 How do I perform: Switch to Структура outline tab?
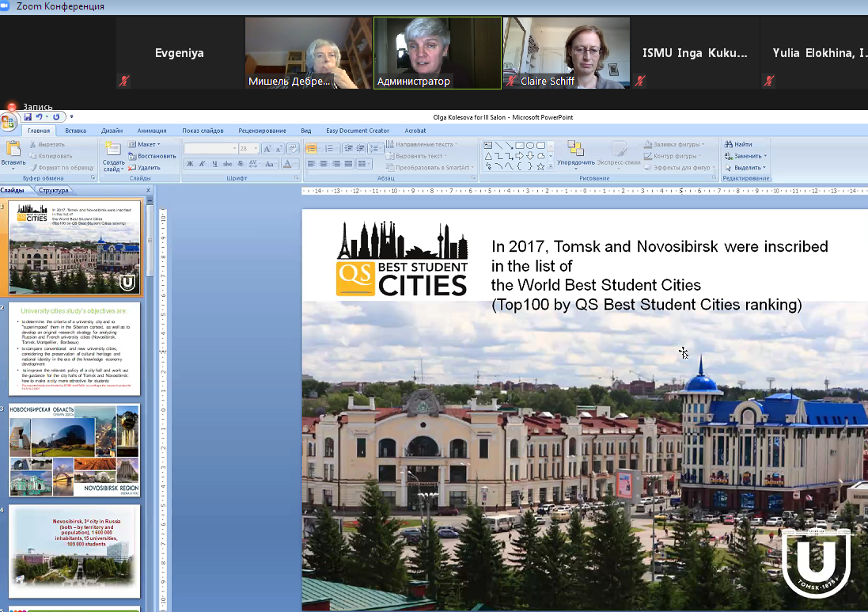54,190
